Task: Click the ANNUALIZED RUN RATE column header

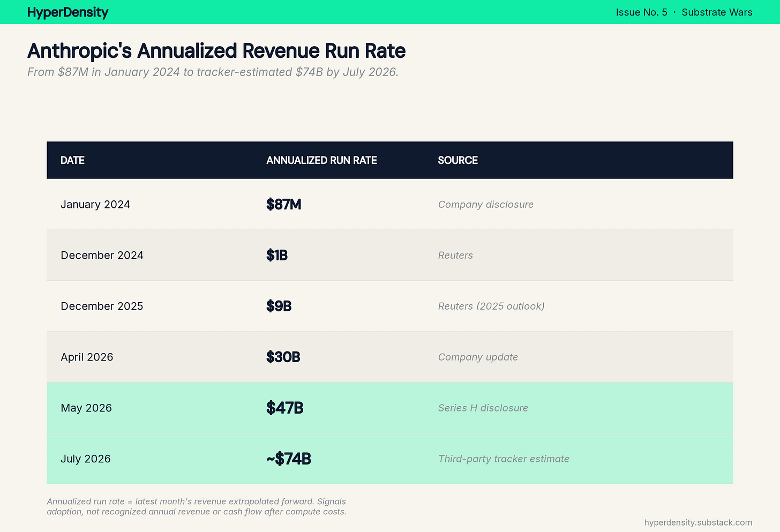Action: click(321, 160)
